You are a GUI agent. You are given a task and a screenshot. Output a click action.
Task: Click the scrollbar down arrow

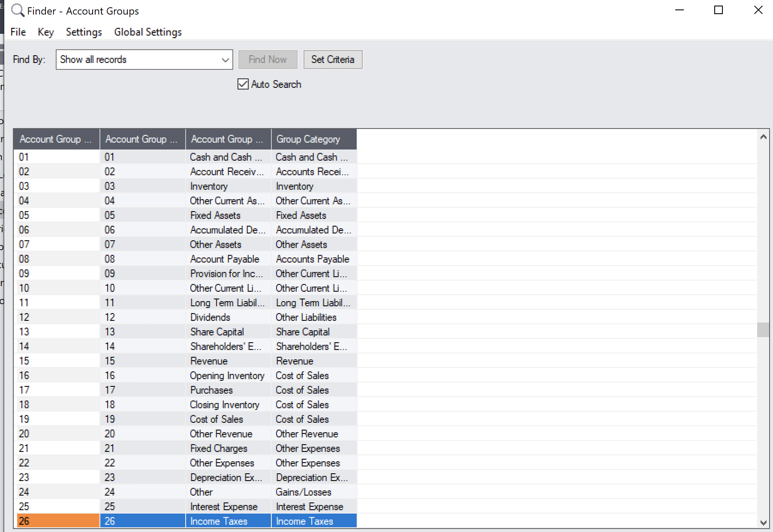point(763,522)
